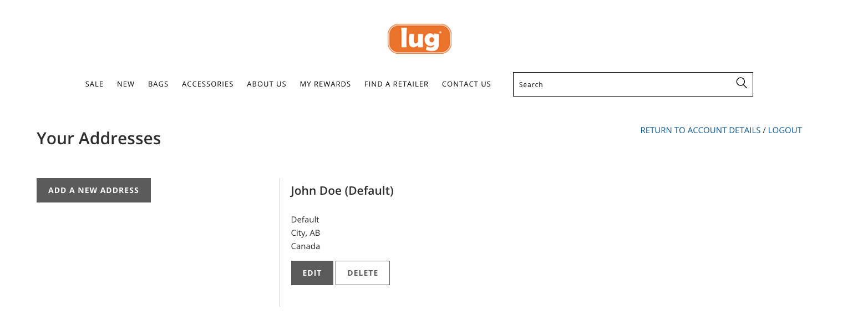This screenshot has width=868, height=314.
Task: Click the orange lug logo
Action: coord(419,39)
